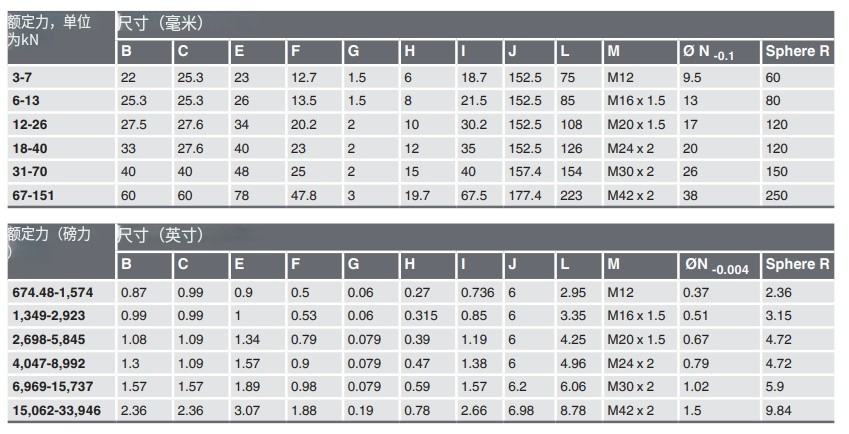Click the 0.315 value in column H
Screen dimensions: 849x434
point(420,316)
